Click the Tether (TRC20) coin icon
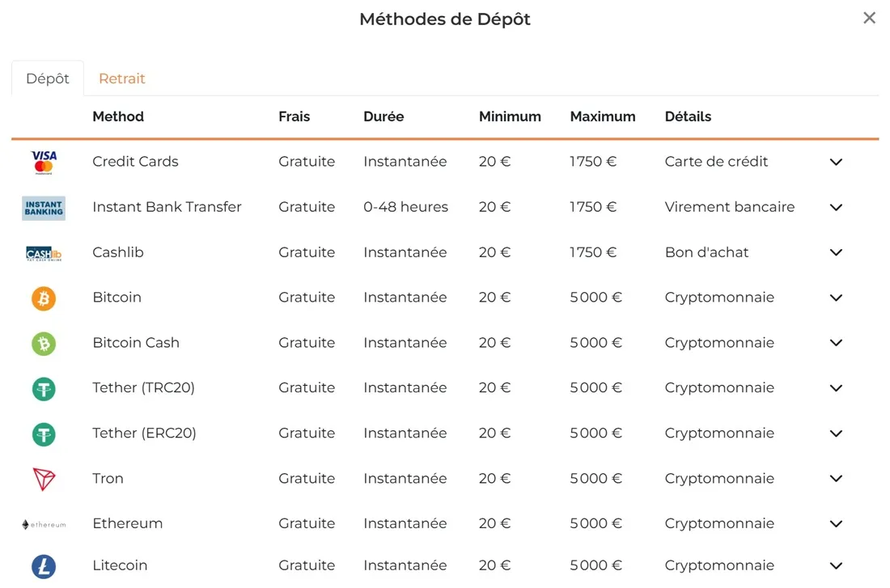 (44, 389)
